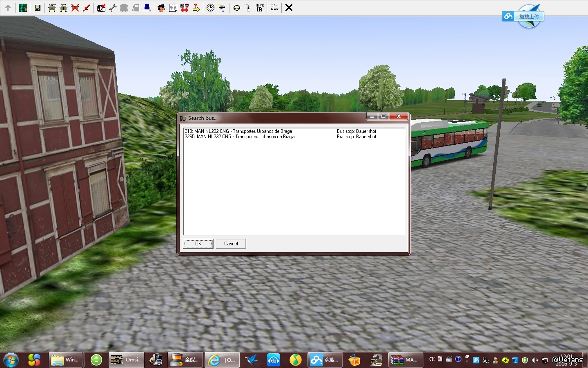Switch to the Internet Explorer taskbar button
Viewport: 588px width, 368px height.
[x=222, y=360]
